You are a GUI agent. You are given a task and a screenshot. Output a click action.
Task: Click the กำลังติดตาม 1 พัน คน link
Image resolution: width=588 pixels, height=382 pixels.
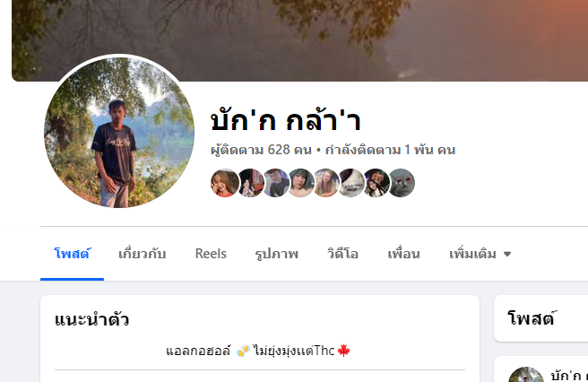[x=391, y=150]
